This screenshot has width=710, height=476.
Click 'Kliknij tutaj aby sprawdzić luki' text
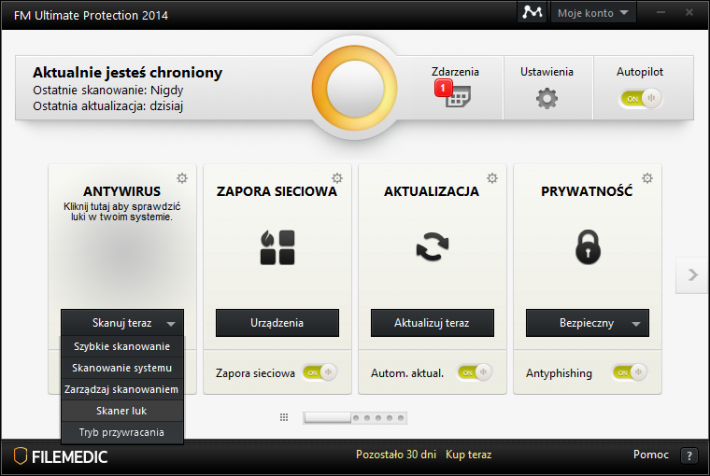pos(122,212)
